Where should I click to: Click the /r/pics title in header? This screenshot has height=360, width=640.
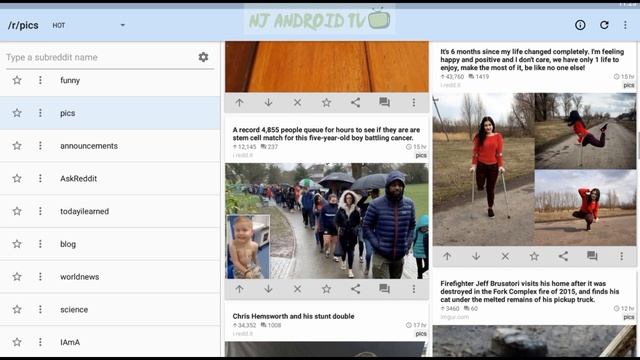click(23, 25)
